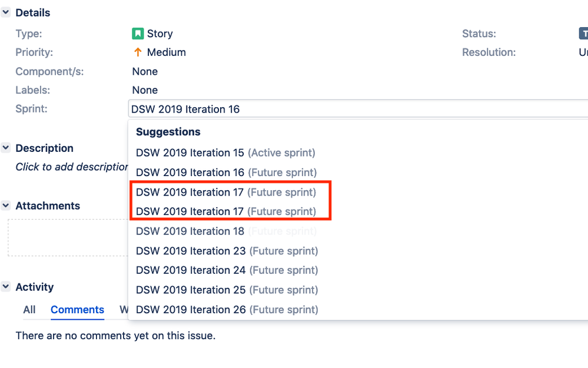Screen dimensions: 588x368
Task: Select DSW 2019 Iteration 16 future sprint
Action: [x=226, y=172]
